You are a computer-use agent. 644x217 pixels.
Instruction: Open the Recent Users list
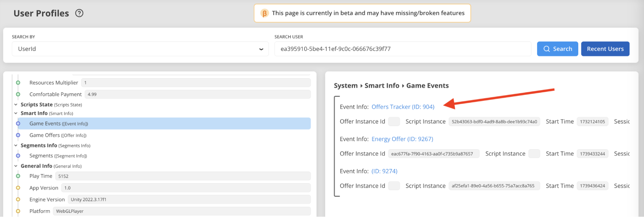(x=605, y=49)
